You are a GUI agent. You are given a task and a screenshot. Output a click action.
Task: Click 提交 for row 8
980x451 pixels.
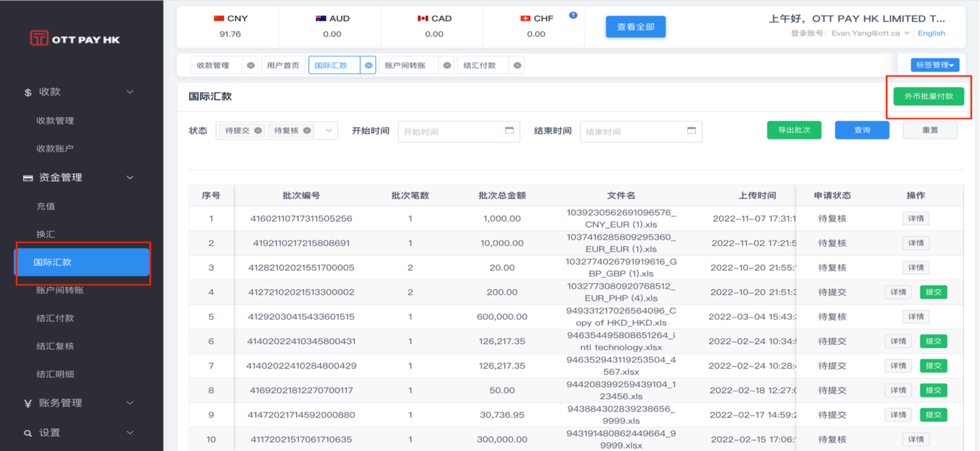pos(933,390)
